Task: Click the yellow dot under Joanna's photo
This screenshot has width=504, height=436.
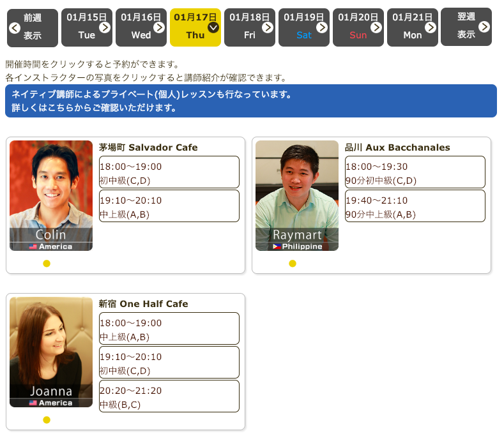Action: (x=47, y=420)
